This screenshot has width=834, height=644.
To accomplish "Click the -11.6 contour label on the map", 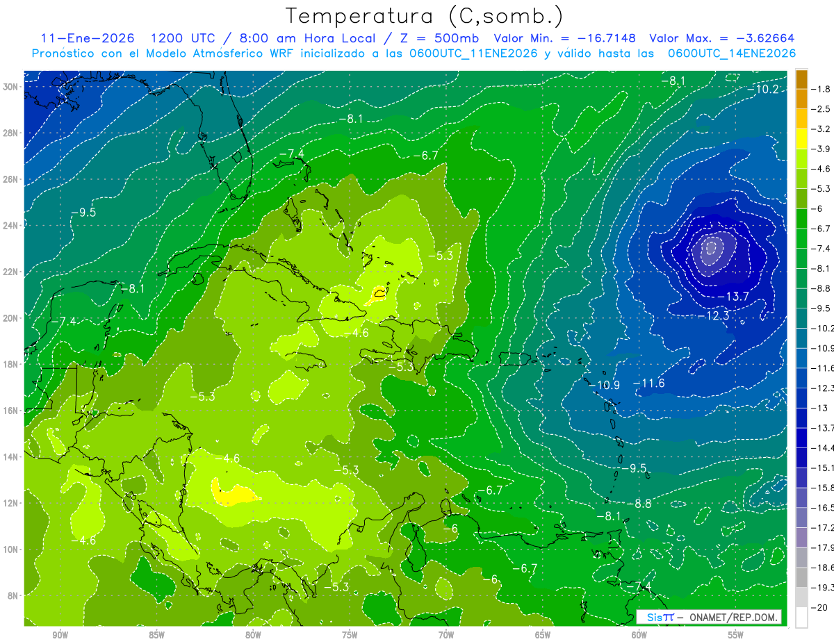I will point(648,383).
